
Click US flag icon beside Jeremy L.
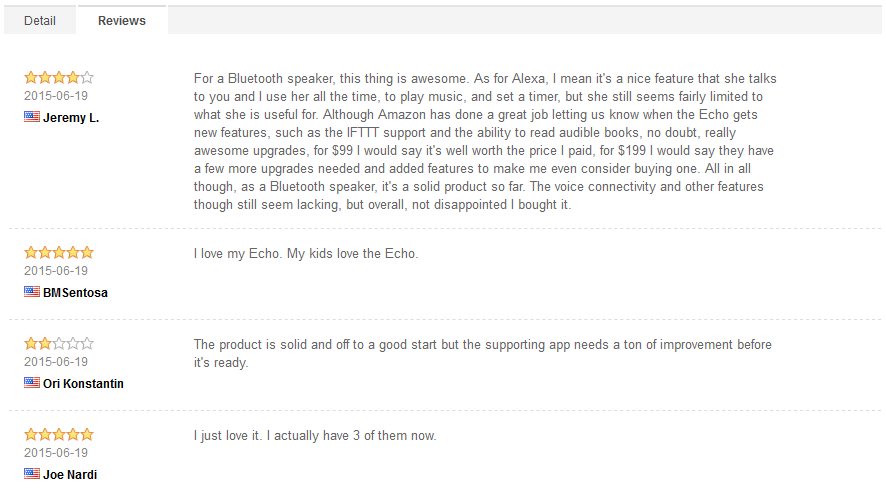pyautogui.click(x=32, y=116)
